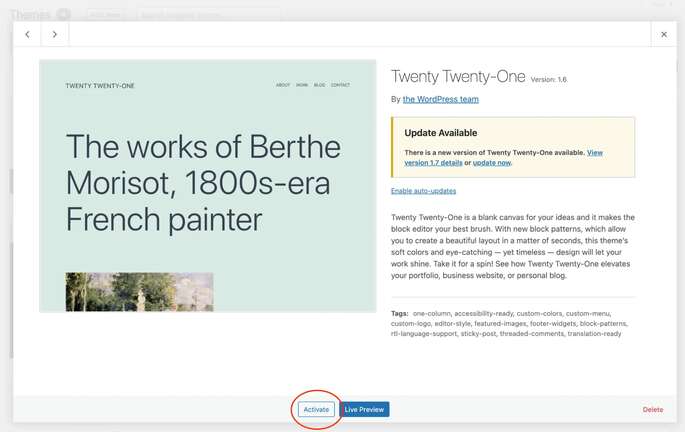
Task: Click the theme description paragraph
Action: pyautogui.click(x=513, y=246)
